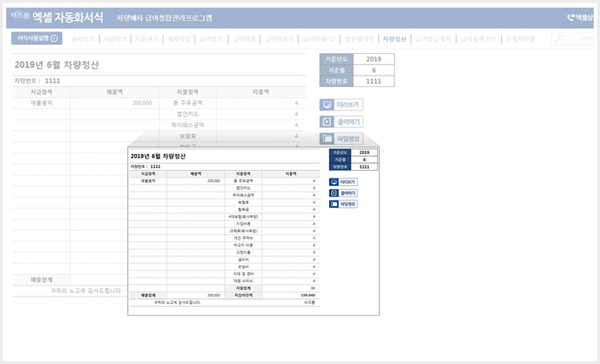Click the 지출합계 total label in enlarged preview
600x364 pixels.
click(243, 288)
